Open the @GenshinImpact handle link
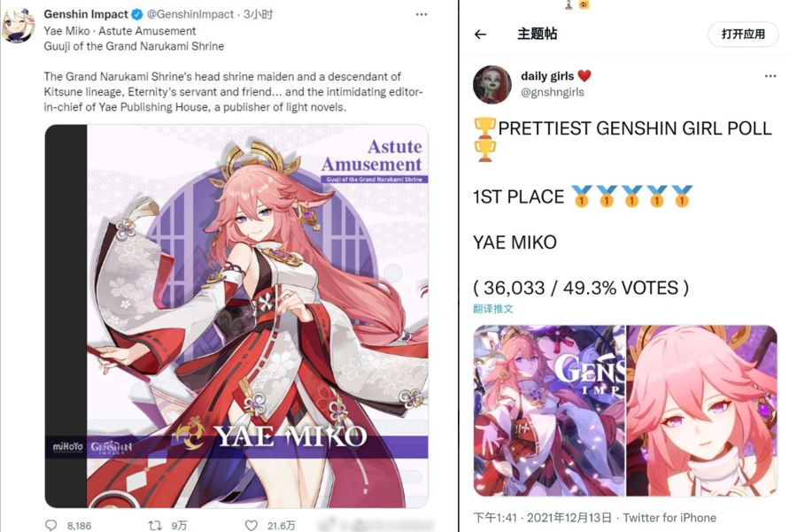 [190, 14]
